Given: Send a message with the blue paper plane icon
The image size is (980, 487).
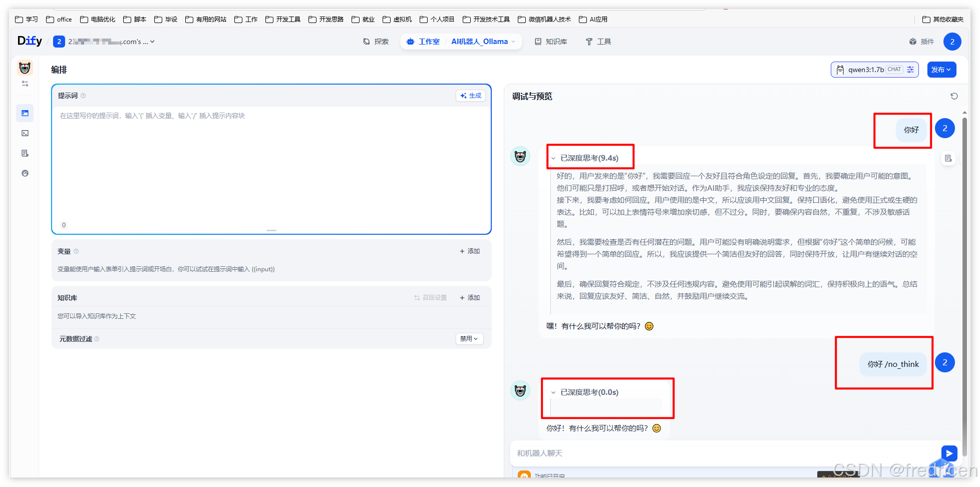Looking at the screenshot, I should [949, 453].
